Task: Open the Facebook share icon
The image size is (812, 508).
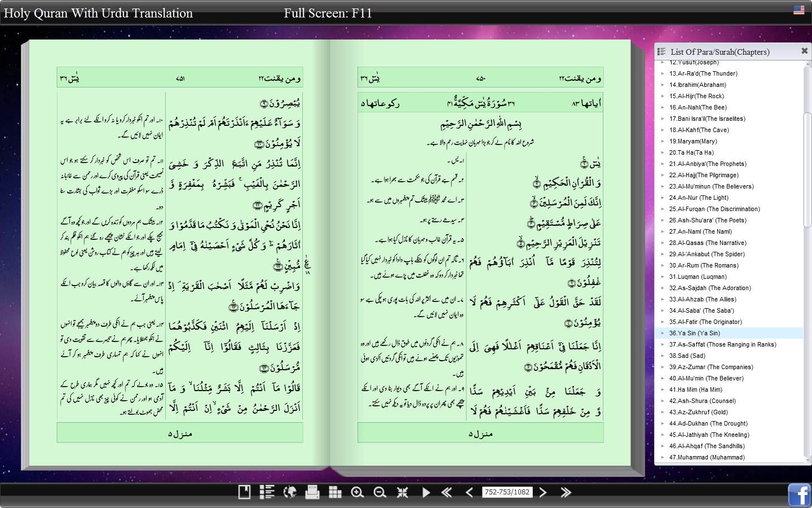Action: click(799, 495)
